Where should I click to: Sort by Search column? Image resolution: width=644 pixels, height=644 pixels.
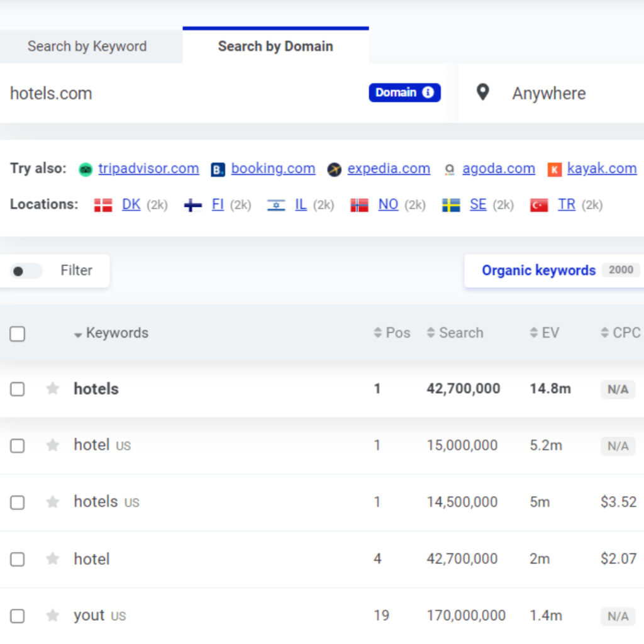pos(455,333)
